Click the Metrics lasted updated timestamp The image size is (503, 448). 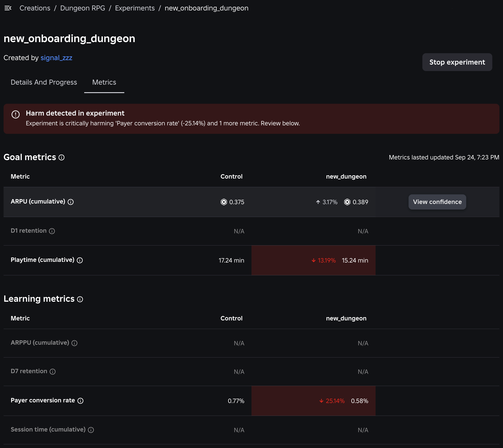click(x=444, y=158)
